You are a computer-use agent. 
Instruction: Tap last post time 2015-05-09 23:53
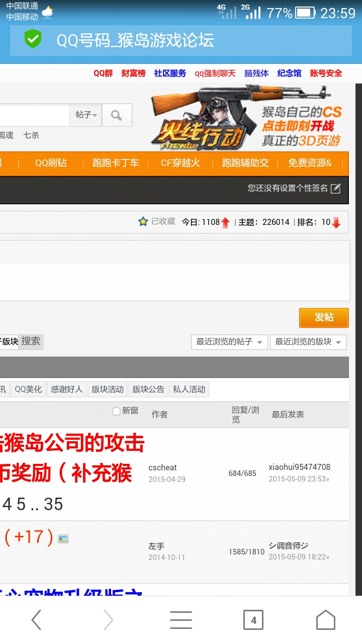click(x=299, y=479)
